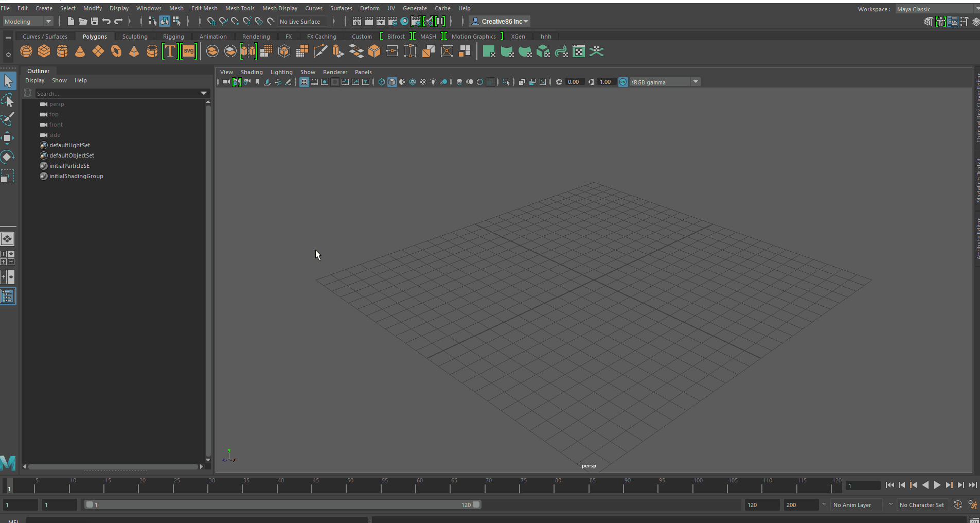Image resolution: width=980 pixels, height=523 pixels.
Task: Open the viewport Panels menu
Action: pyautogui.click(x=363, y=72)
